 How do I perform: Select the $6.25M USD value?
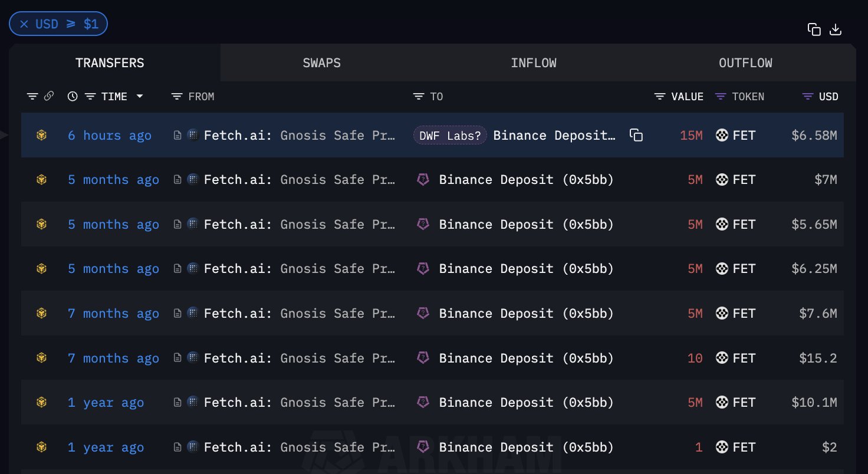pyautogui.click(x=814, y=269)
